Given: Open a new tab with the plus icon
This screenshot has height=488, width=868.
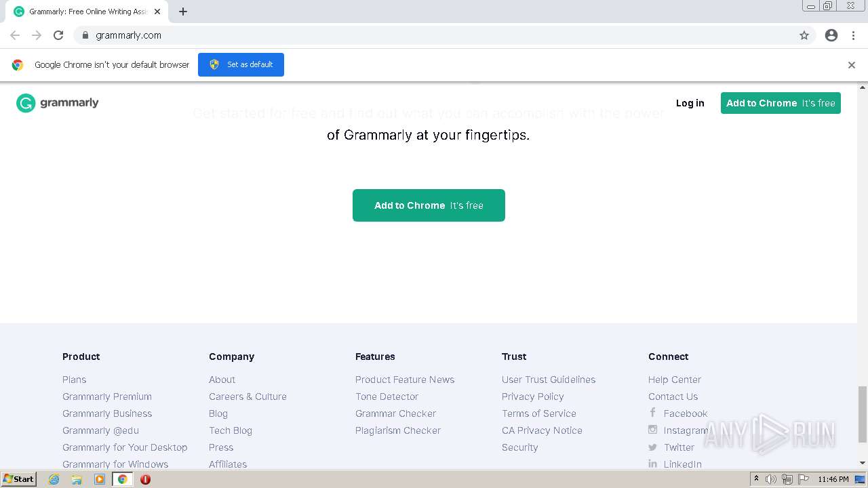Looking at the screenshot, I should 183,12.
